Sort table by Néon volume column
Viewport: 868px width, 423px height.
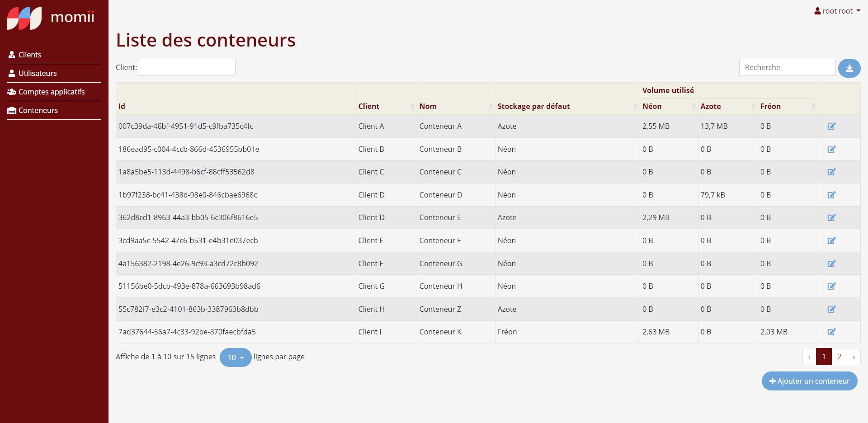[x=669, y=106]
